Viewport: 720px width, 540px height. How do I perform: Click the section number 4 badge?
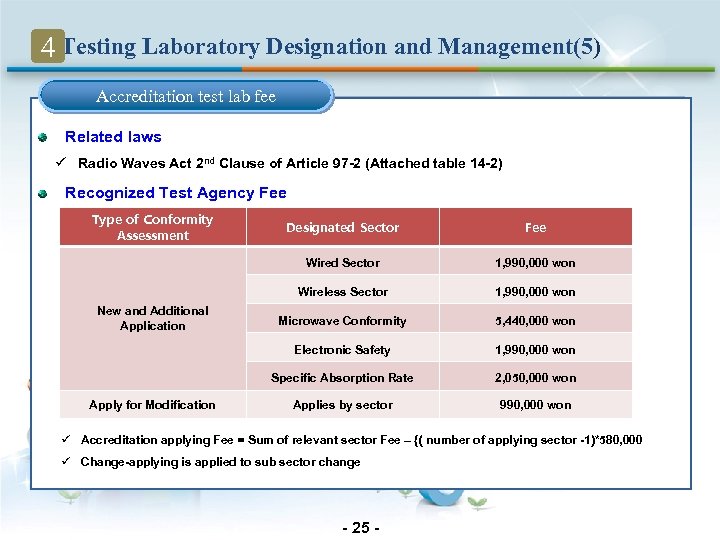[x=48, y=46]
